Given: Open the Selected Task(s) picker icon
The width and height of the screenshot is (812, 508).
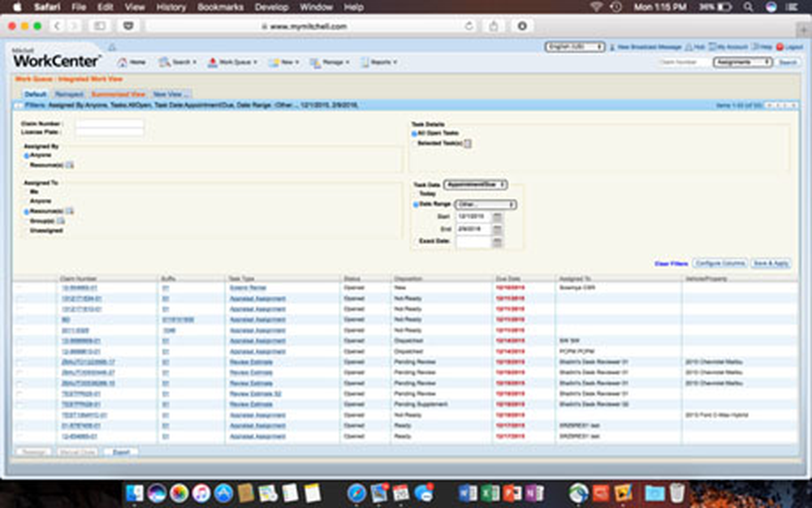Looking at the screenshot, I should [468, 144].
